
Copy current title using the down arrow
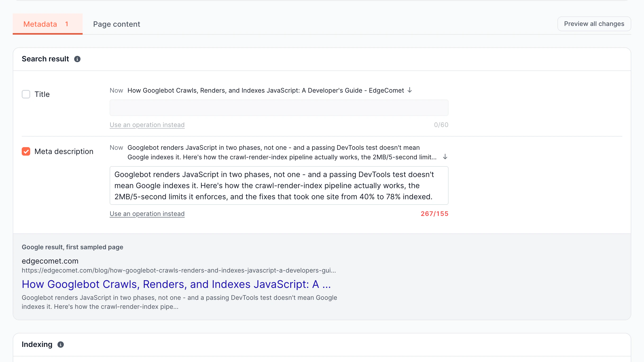tap(410, 90)
